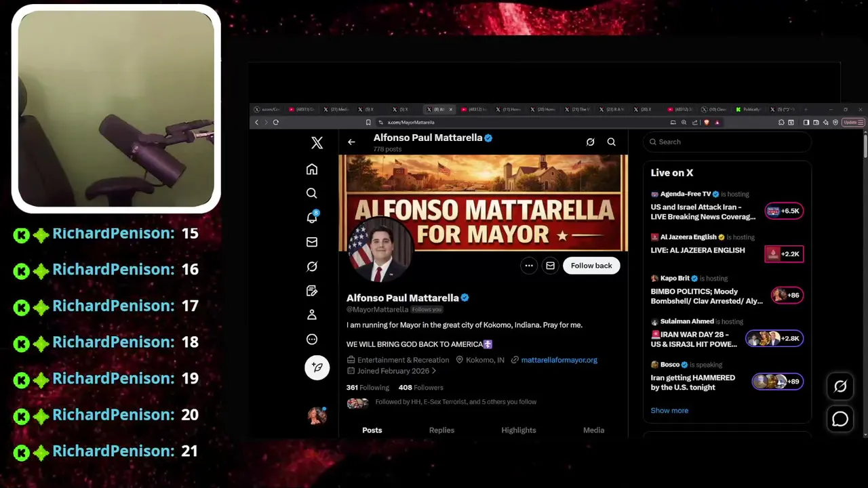Go back with the profile header arrow
The image size is (868, 488).
[351, 142]
